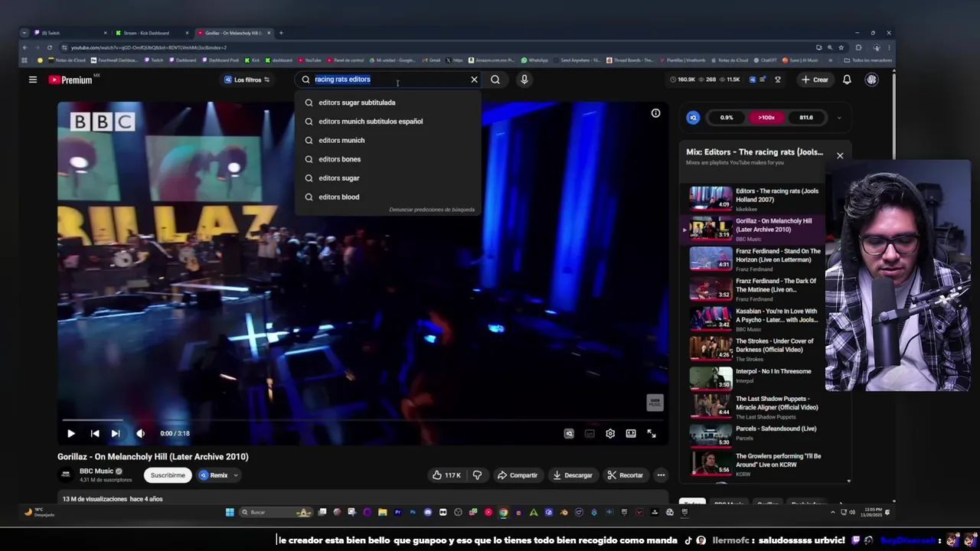Select suggestion editors sugar subtitulada
This screenshot has height=551, width=980.
tap(387, 103)
